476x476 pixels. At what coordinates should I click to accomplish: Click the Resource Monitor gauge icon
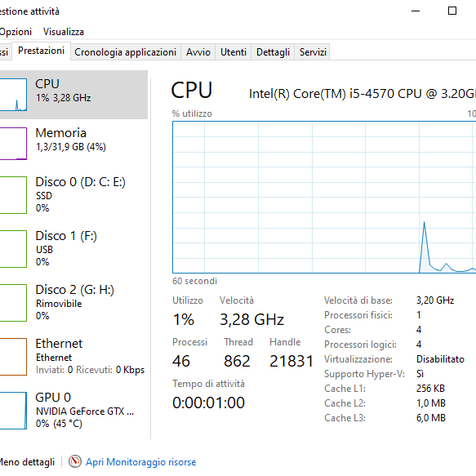click(x=74, y=462)
